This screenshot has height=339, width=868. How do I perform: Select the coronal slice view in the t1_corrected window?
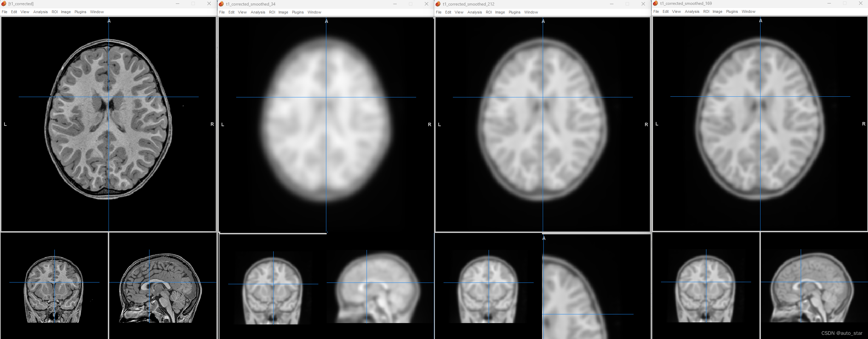point(54,286)
